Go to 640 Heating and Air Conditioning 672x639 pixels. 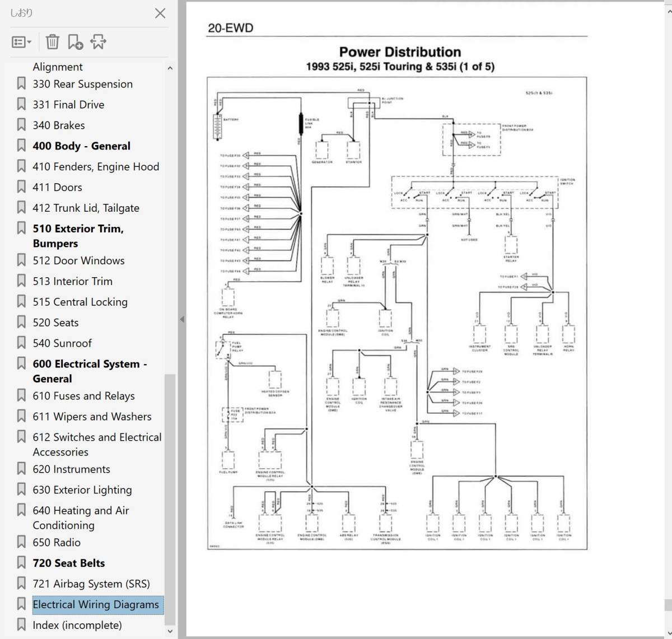[x=81, y=518]
